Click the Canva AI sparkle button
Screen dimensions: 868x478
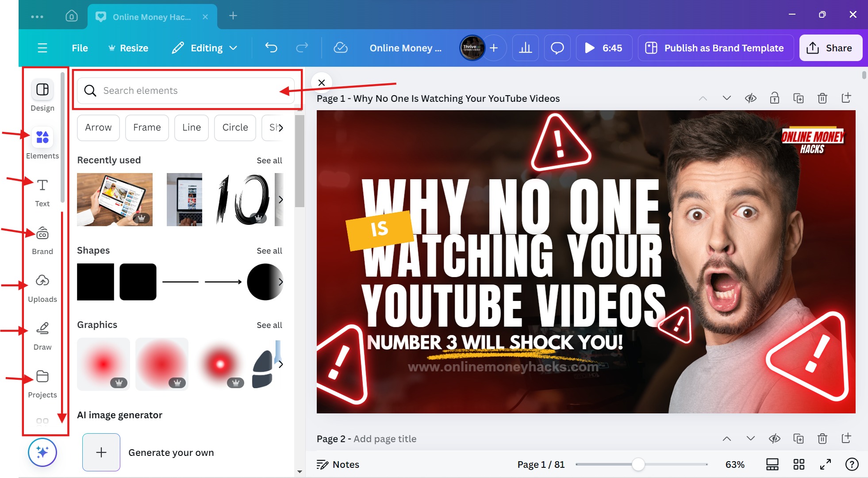(42, 452)
